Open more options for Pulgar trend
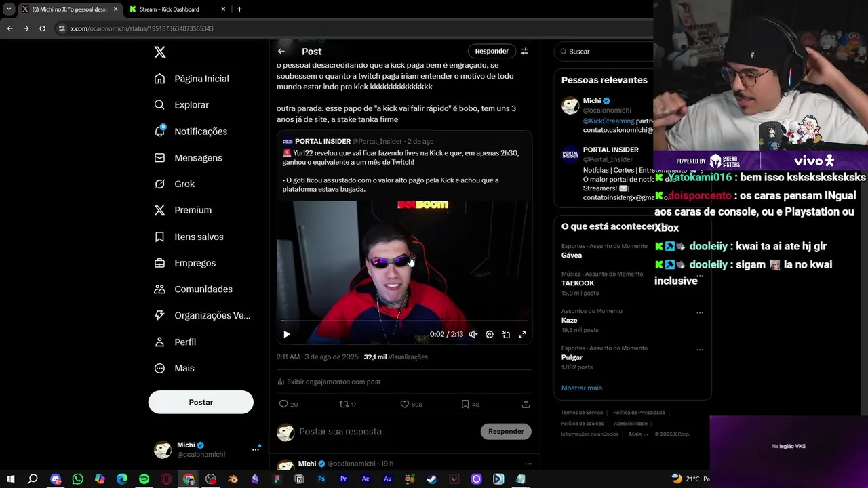868x488 pixels. click(x=700, y=350)
